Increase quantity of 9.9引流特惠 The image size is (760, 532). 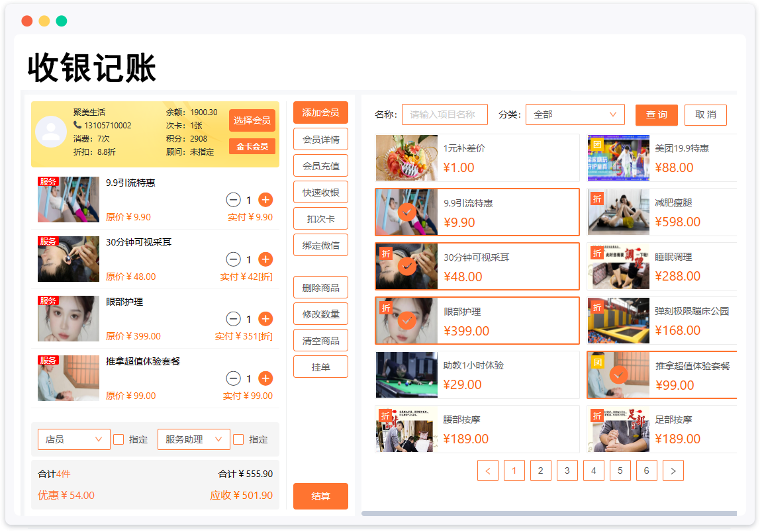(x=265, y=200)
